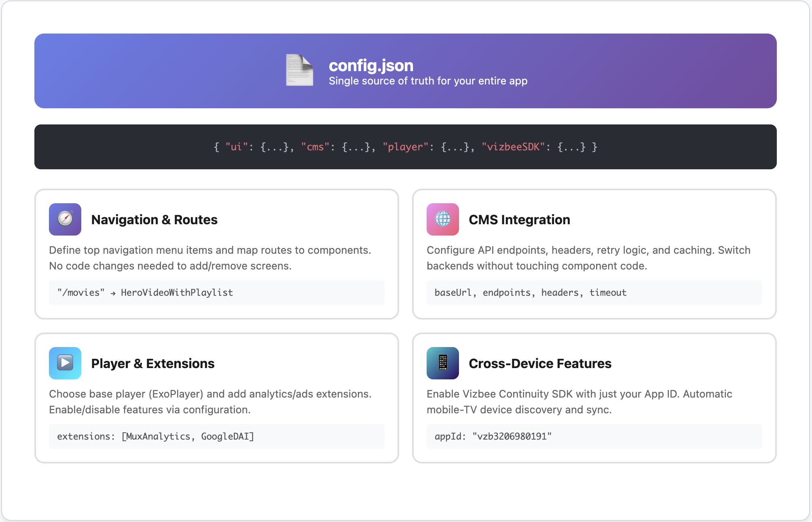Click the 'Define top navigation menu items' description
Image resolution: width=812 pixels, height=522 pixels.
[x=210, y=258]
